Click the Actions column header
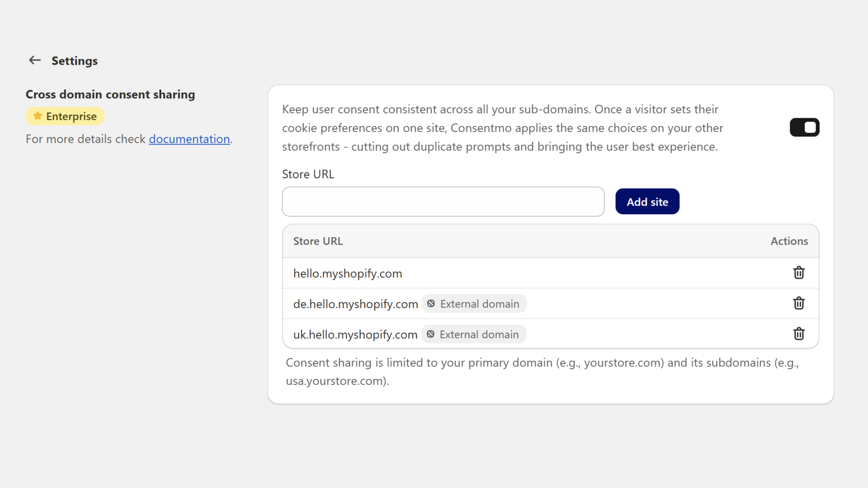This screenshot has width=868, height=488. click(x=789, y=241)
